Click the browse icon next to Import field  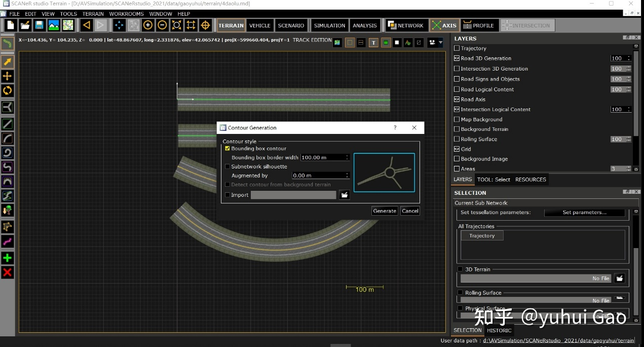coord(344,195)
